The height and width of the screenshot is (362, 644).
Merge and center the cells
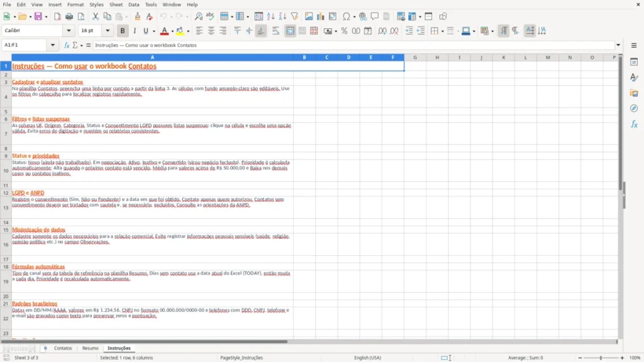coord(291,31)
